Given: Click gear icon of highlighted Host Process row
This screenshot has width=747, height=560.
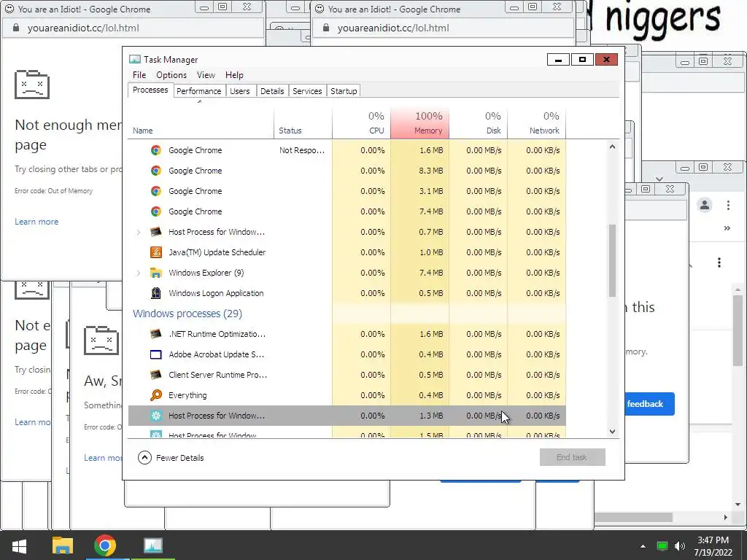Looking at the screenshot, I should (x=156, y=416).
